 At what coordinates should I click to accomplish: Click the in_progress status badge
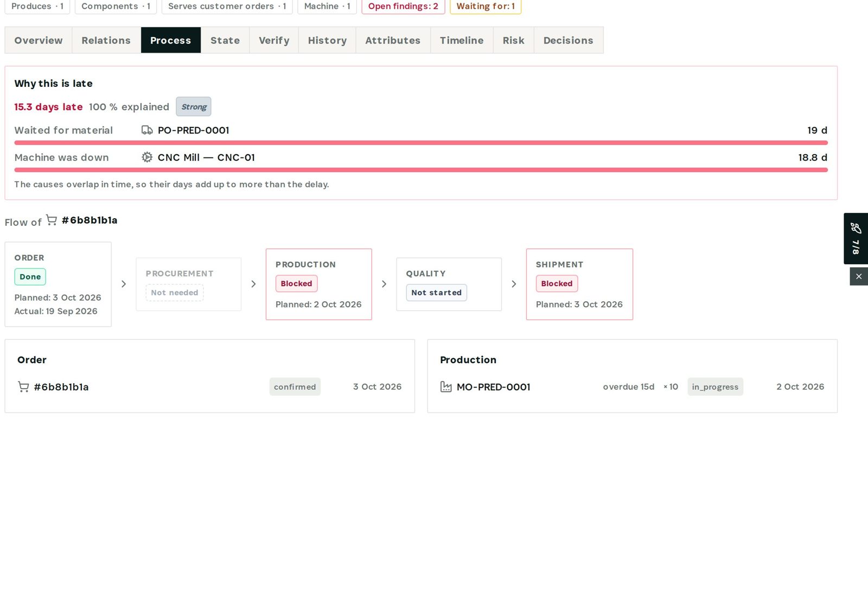pos(715,387)
